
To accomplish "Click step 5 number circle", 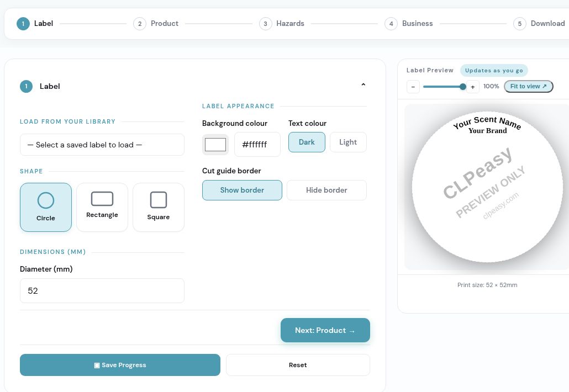I will pos(520,24).
